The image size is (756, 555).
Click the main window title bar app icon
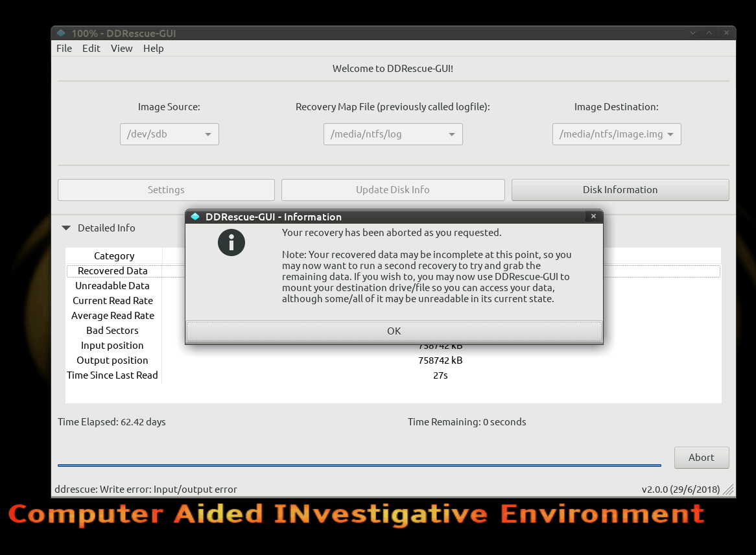tap(61, 33)
